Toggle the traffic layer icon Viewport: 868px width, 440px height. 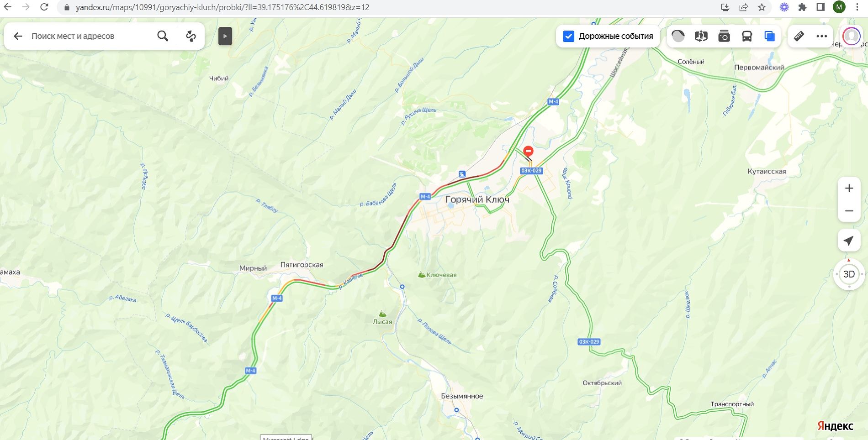click(678, 36)
